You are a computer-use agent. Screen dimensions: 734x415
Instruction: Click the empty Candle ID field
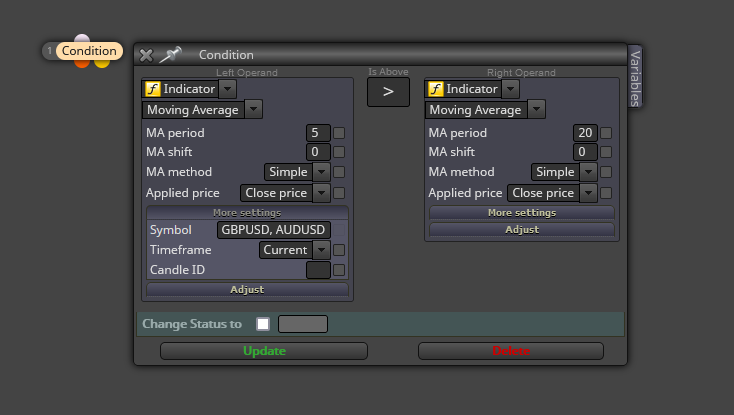(x=318, y=270)
